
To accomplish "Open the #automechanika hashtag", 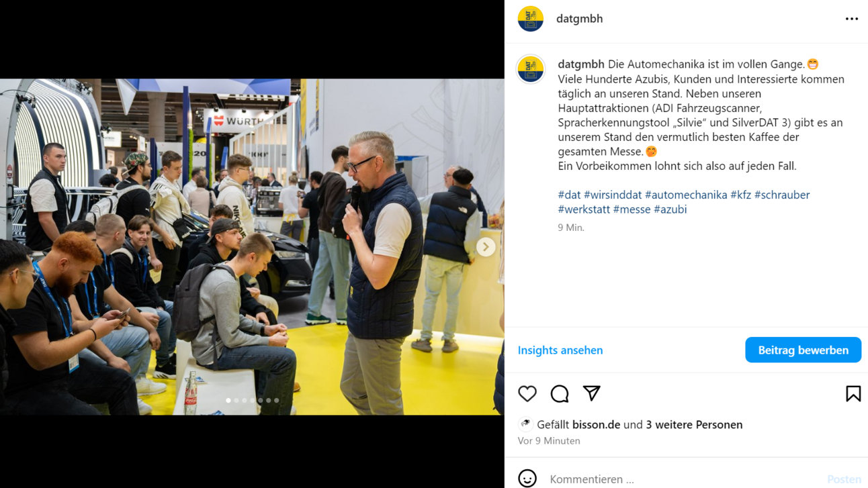I will coord(686,195).
